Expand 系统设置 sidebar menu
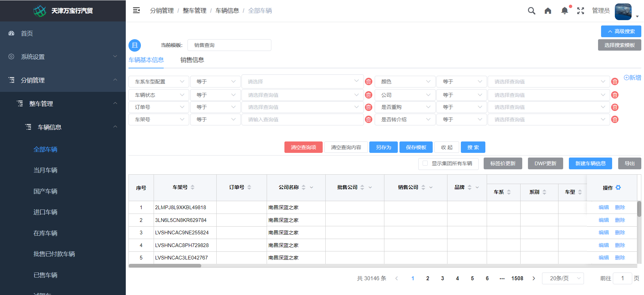This screenshot has width=644, height=295. (63, 57)
